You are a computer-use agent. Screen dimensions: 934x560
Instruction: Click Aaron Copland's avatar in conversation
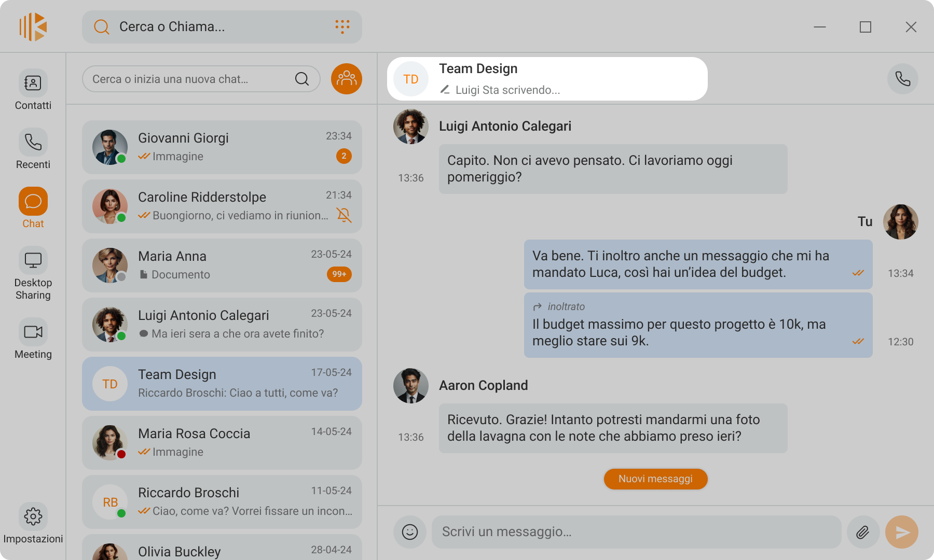click(411, 386)
